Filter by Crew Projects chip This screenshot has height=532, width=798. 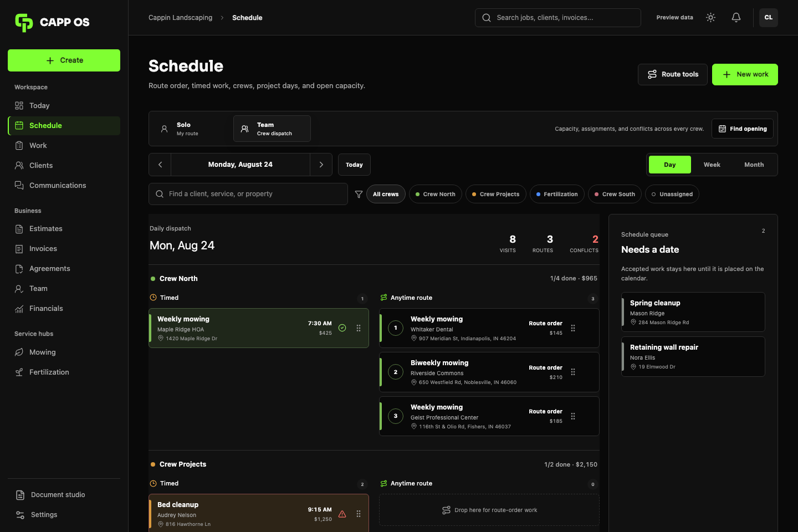[x=496, y=194]
